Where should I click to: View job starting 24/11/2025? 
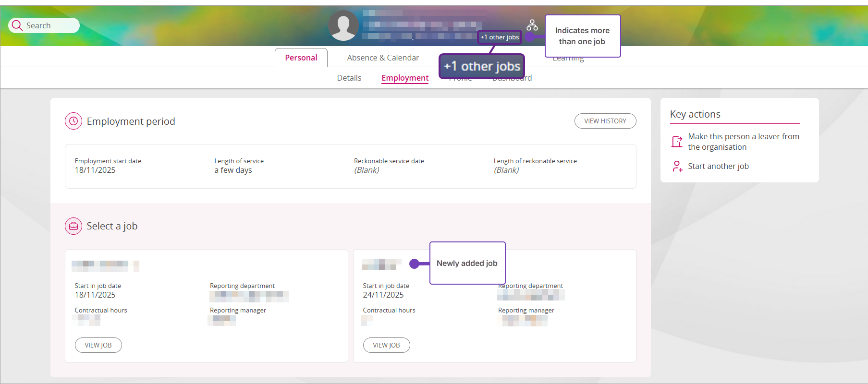386,345
